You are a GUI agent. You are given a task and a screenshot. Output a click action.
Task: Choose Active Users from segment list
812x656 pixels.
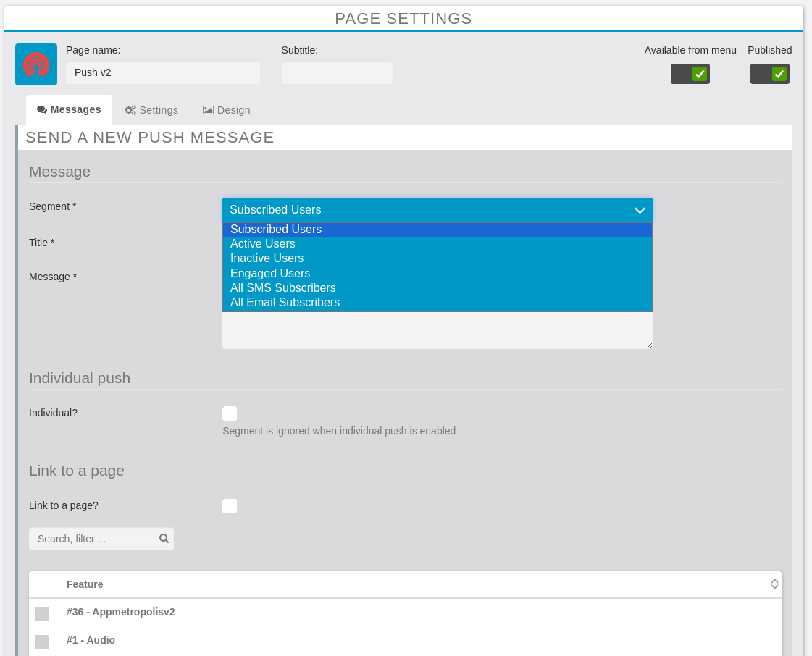pyautogui.click(x=263, y=244)
